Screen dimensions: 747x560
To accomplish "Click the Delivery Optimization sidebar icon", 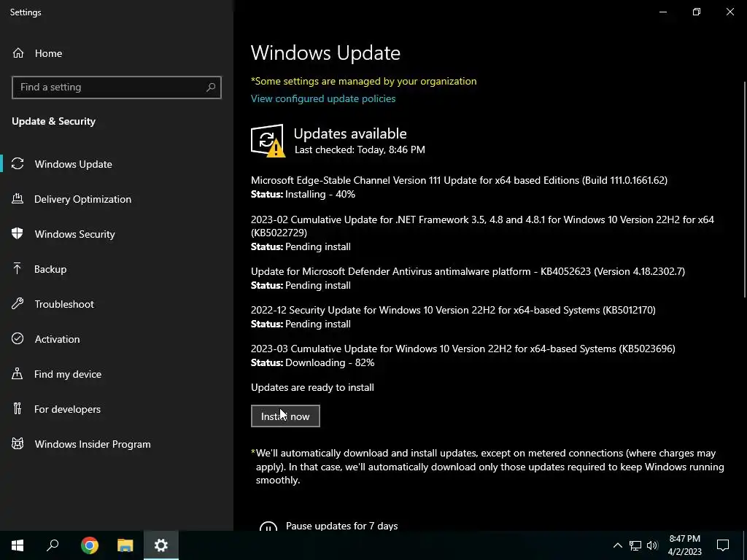I will pos(18,199).
